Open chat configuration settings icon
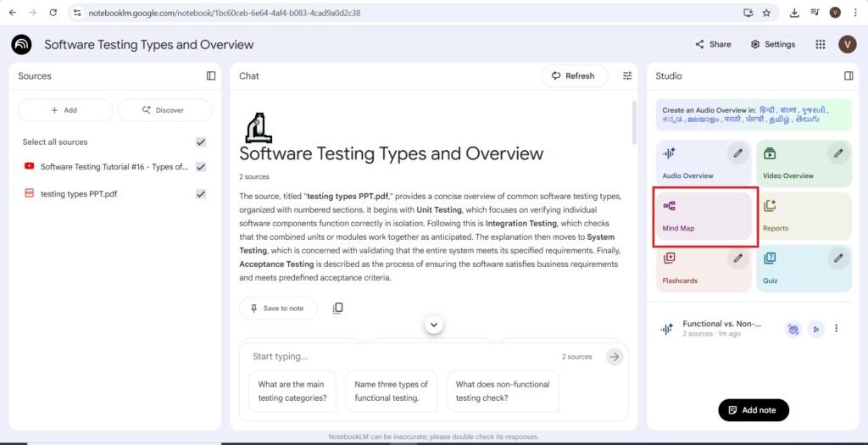 [x=627, y=75]
